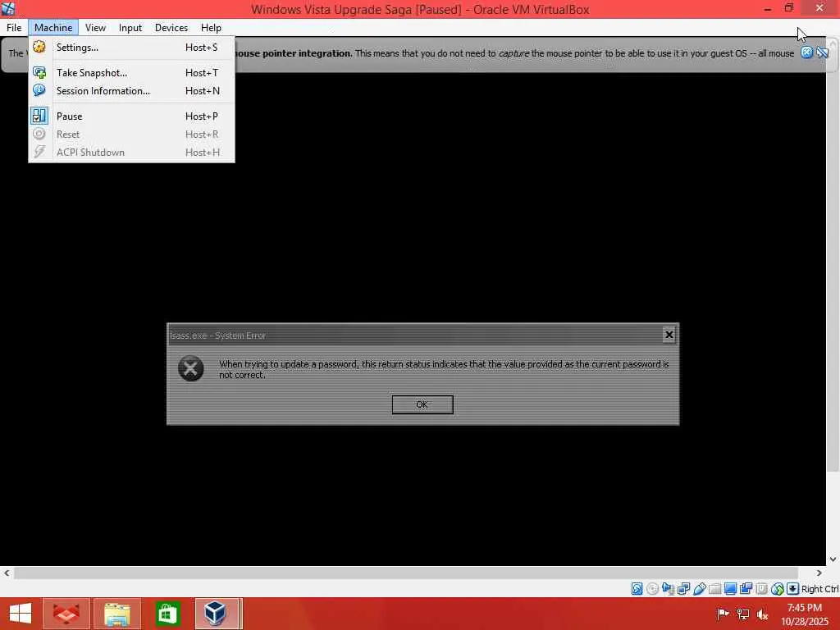Click the CPU features status icon

tap(761, 589)
